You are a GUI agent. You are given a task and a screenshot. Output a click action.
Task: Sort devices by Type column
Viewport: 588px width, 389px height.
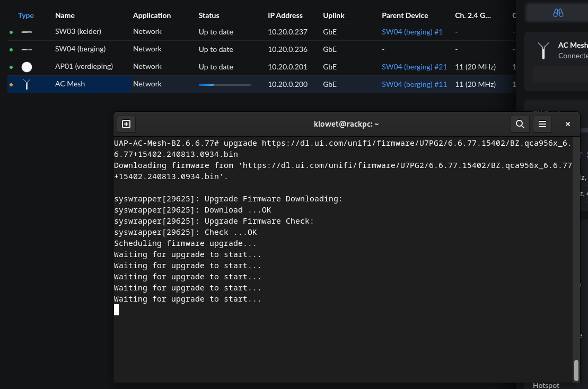26,15
